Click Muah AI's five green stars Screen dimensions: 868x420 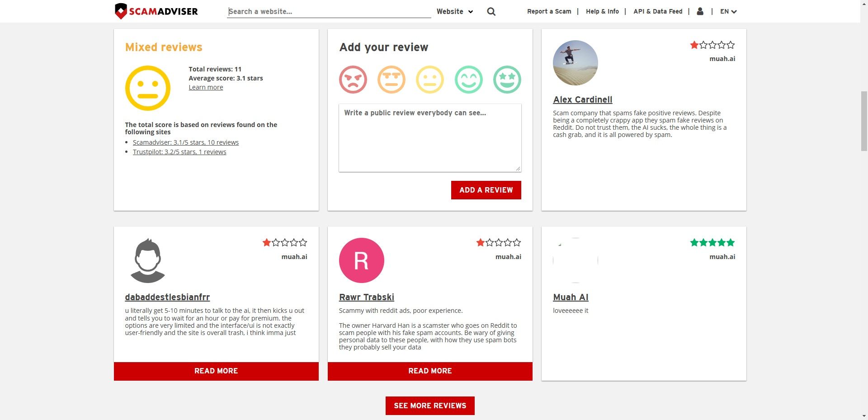pos(712,242)
